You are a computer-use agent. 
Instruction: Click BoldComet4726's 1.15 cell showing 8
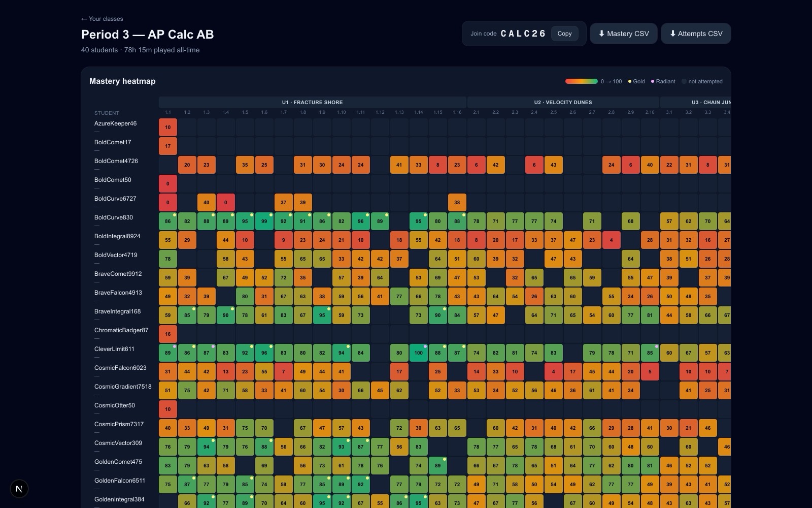tap(438, 165)
